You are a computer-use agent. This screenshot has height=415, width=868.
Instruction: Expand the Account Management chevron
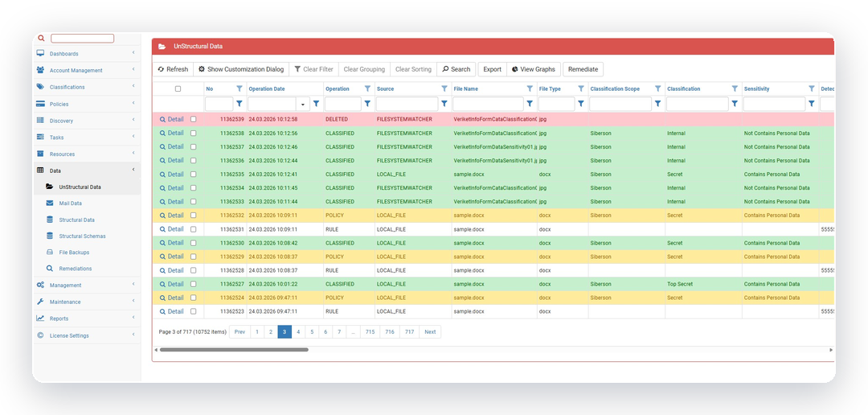click(133, 70)
